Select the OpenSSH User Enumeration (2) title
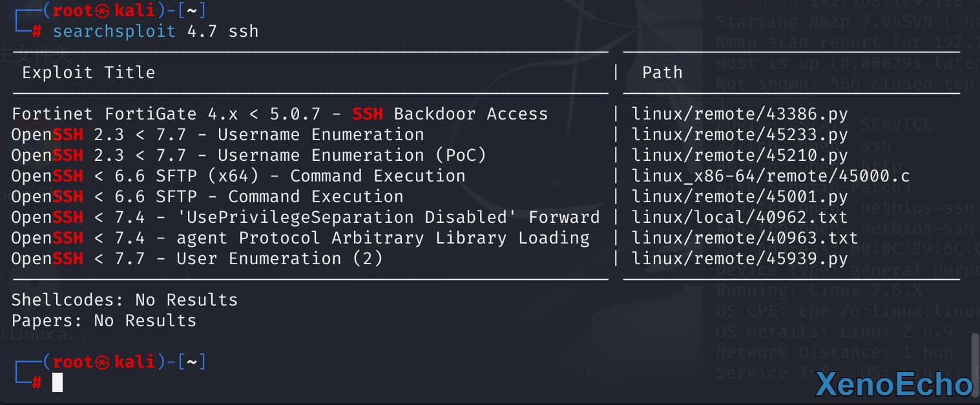Screen dimensions: 980x405 [197, 259]
